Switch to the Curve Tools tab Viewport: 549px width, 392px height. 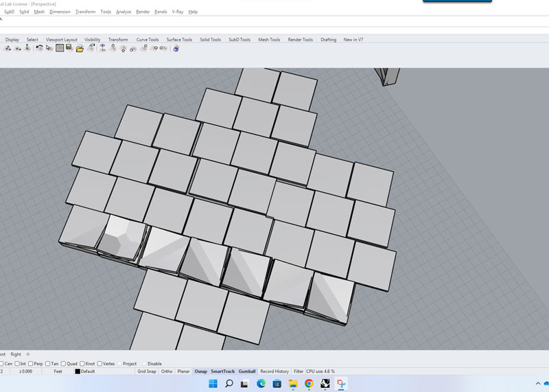click(148, 40)
